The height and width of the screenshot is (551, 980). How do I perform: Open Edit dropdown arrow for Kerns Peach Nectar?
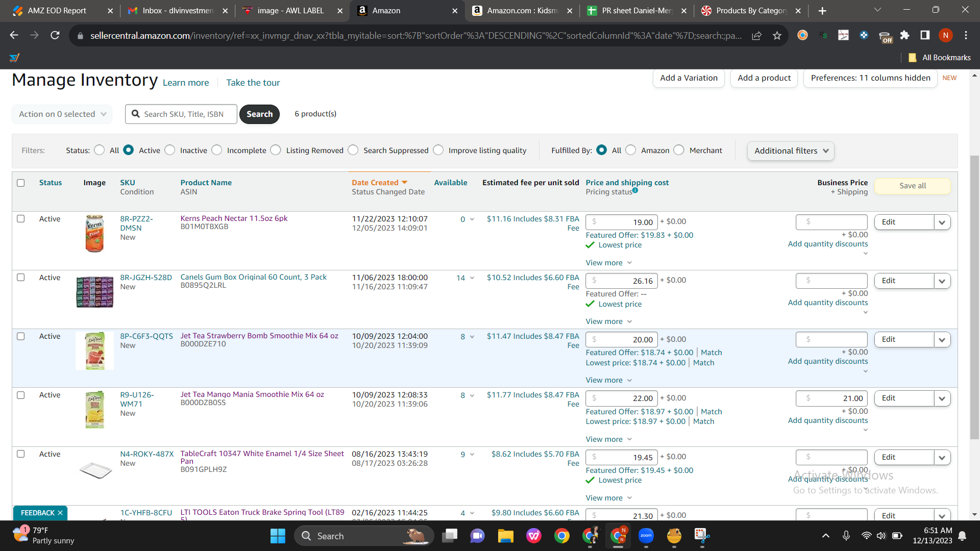pos(942,222)
